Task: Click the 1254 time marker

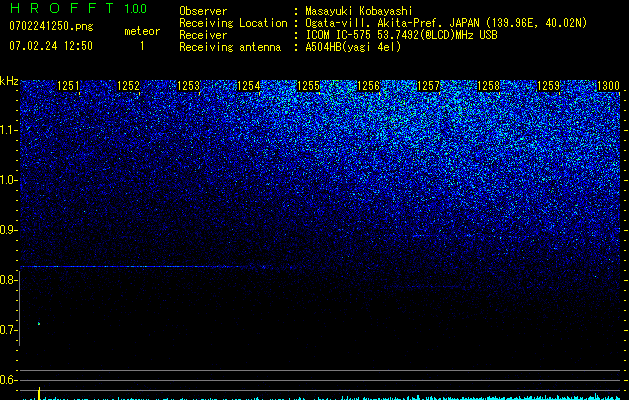Action: click(x=249, y=86)
